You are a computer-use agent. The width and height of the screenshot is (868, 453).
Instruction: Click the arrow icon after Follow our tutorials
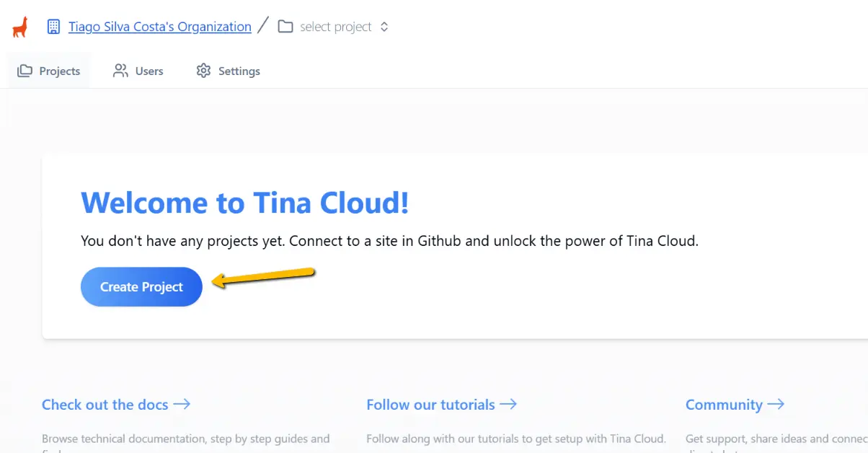click(x=508, y=404)
